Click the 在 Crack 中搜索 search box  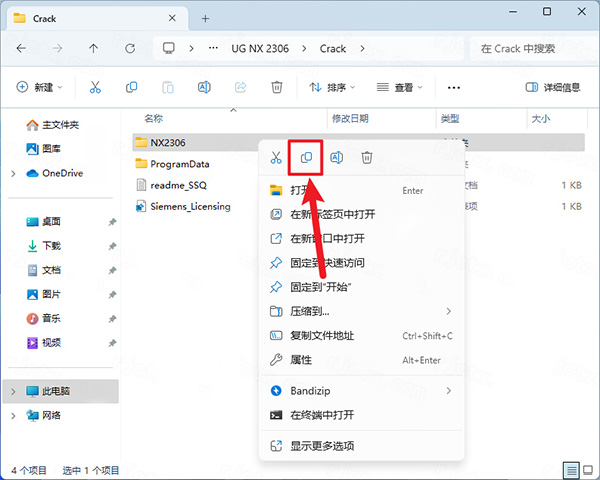532,48
